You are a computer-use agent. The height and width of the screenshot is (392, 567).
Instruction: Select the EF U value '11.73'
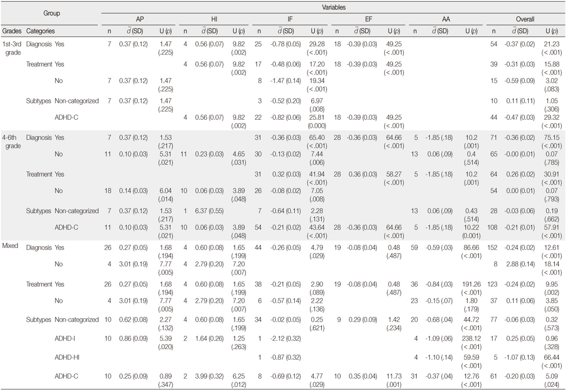(x=394, y=377)
